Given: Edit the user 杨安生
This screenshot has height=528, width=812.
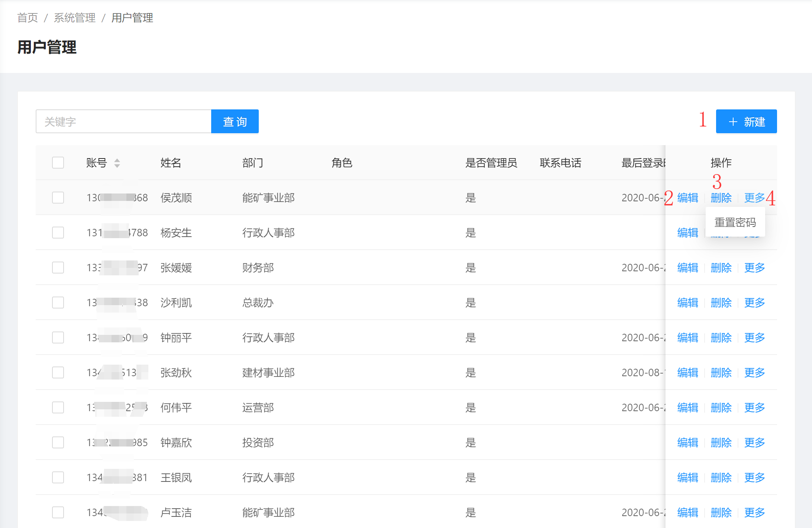Looking at the screenshot, I should pyautogui.click(x=687, y=233).
